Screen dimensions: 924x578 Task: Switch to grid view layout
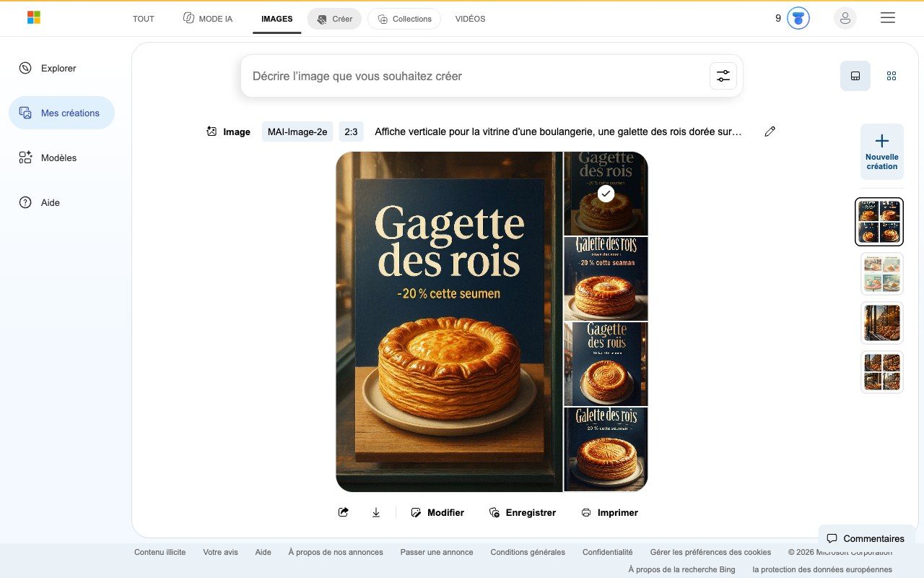[x=892, y=76]
